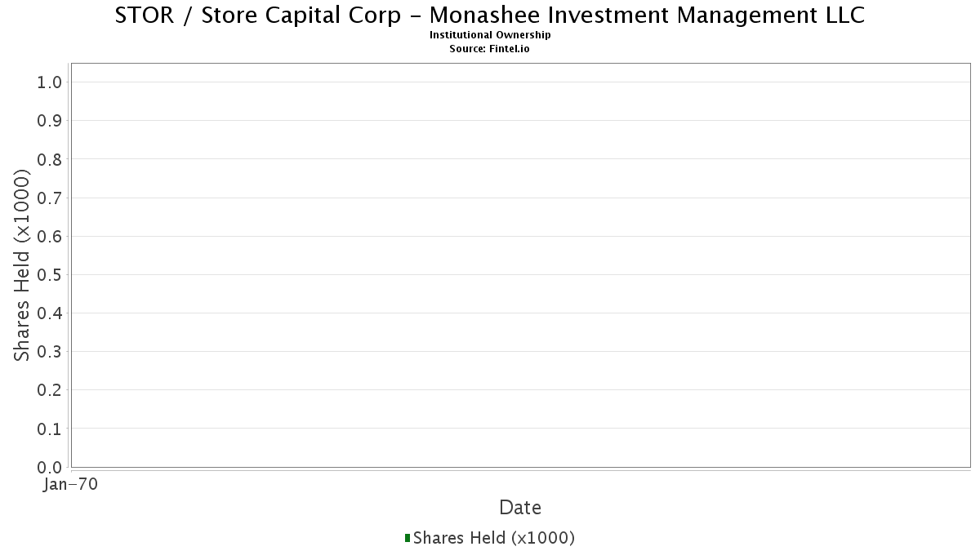Image resolution: width=980 pixels, height=551 pixels.
Task: Select the Institutional Ownership subtitle
Action: coord(490,35)
